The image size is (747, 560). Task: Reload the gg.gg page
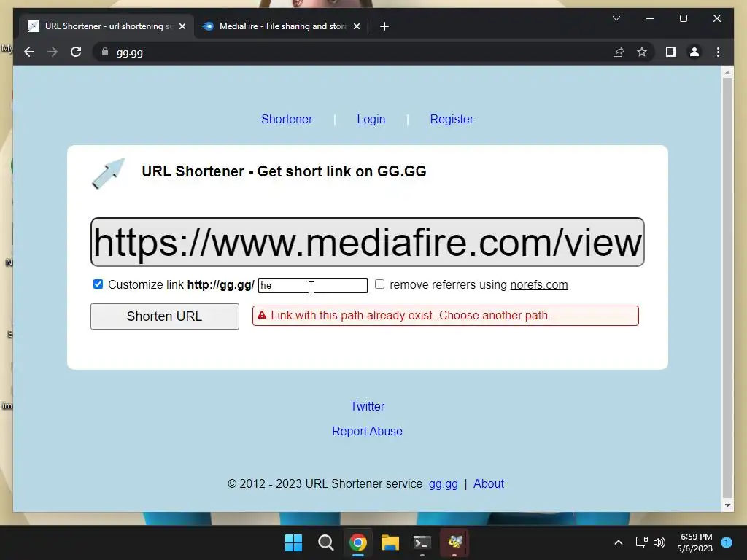[76, 52]
